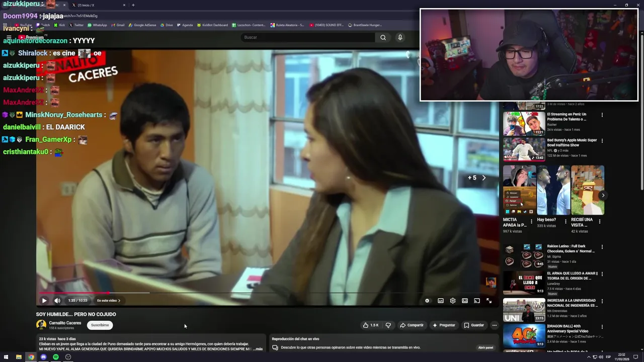644x362 pixels.
Task: Open the 'En este video' chapters chip
Action: click(x=109, y=301)
